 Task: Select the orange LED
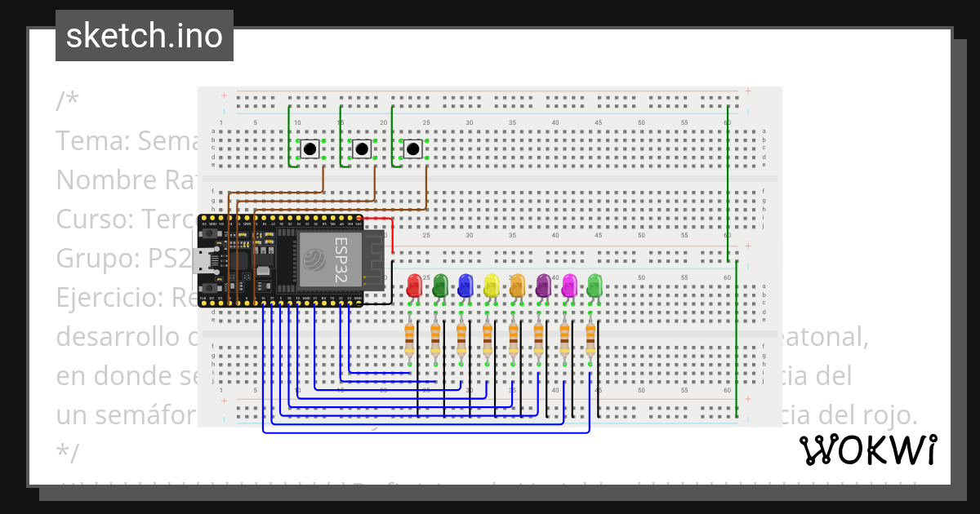(x=517, y=287)
